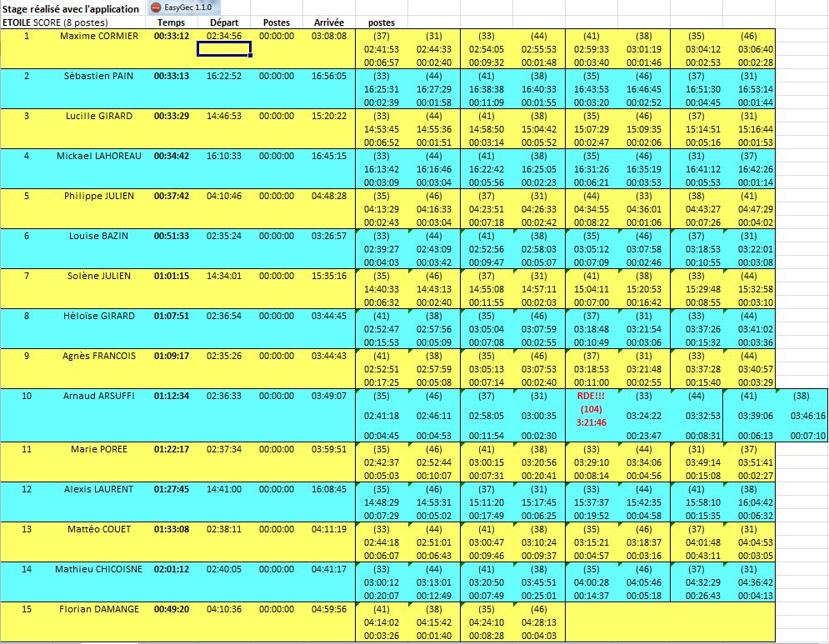Select the 'Départ' column header cell
Viewport: 829px width, 644px height.
click(223, 22)
